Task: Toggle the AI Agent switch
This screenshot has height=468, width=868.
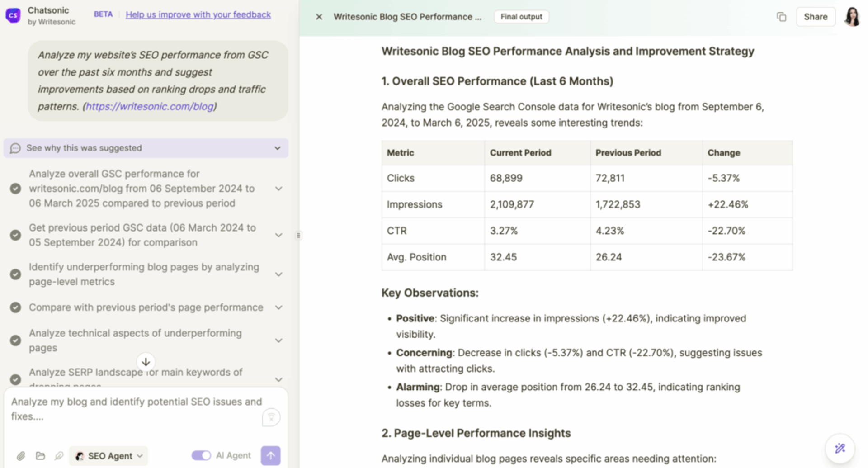Action: click(x=201, y=455)
